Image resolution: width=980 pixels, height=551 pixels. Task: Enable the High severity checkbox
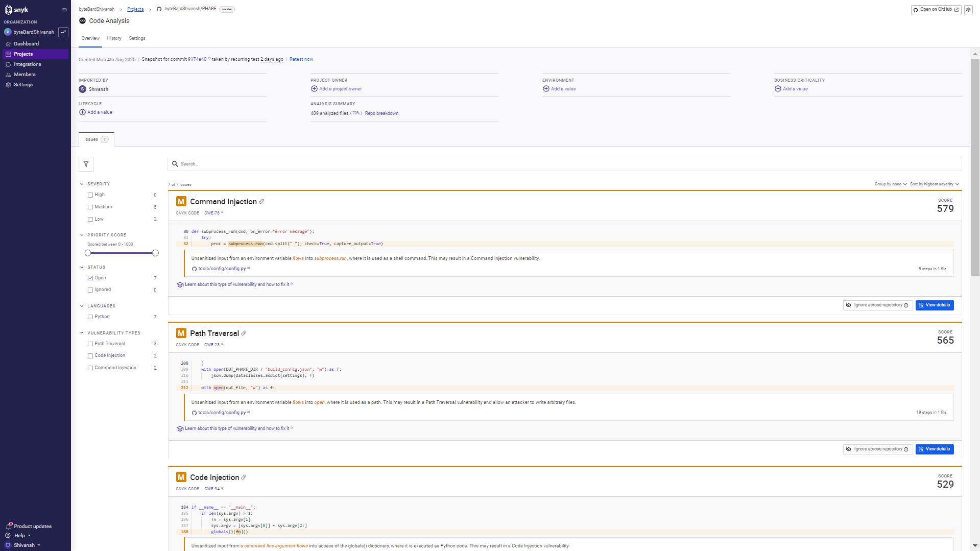90,195
